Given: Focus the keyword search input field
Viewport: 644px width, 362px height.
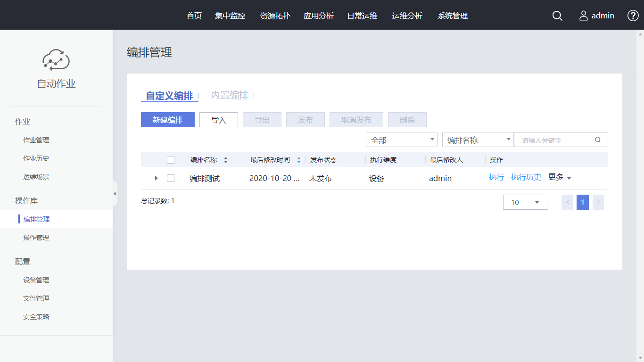Looking at the screenshot, I should (554, 140).
